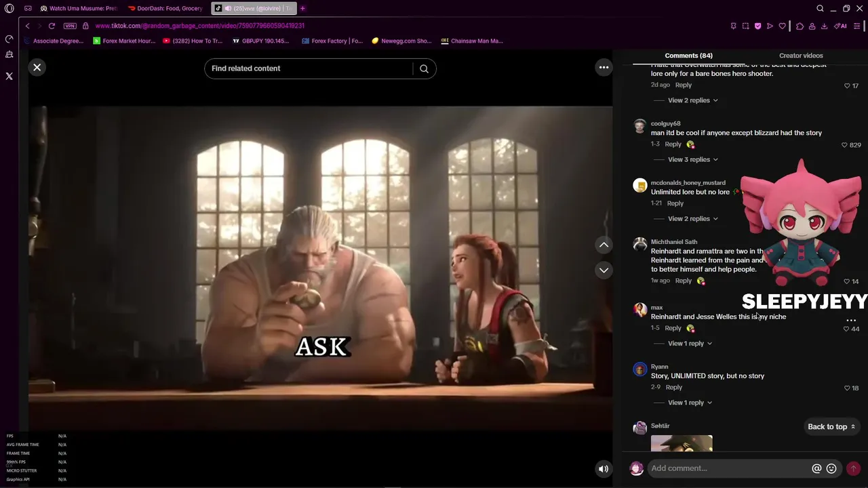Screen dimensions: 868x488
Task: Open the ad blocker shield icon
Action: (x=757, y=26)
